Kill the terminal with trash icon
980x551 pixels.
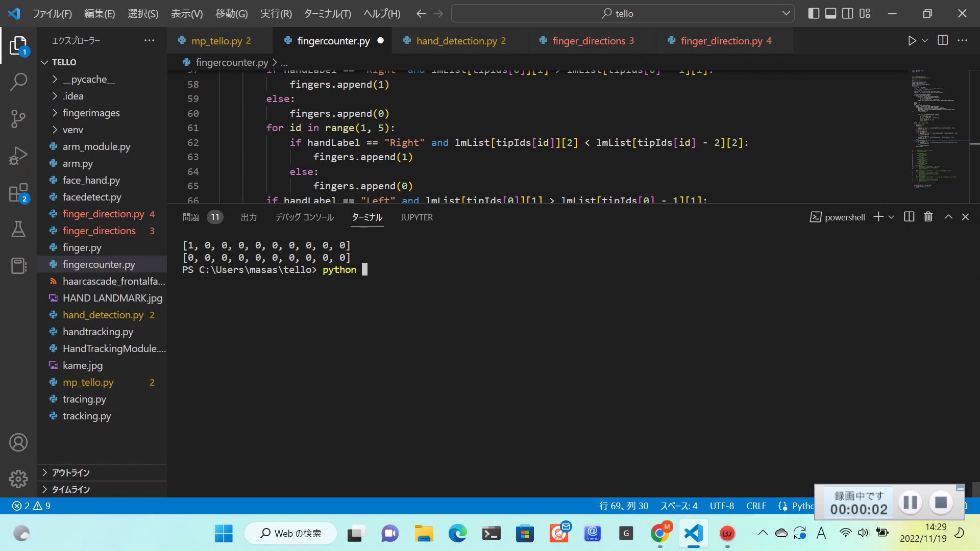[x=928, y=217]
